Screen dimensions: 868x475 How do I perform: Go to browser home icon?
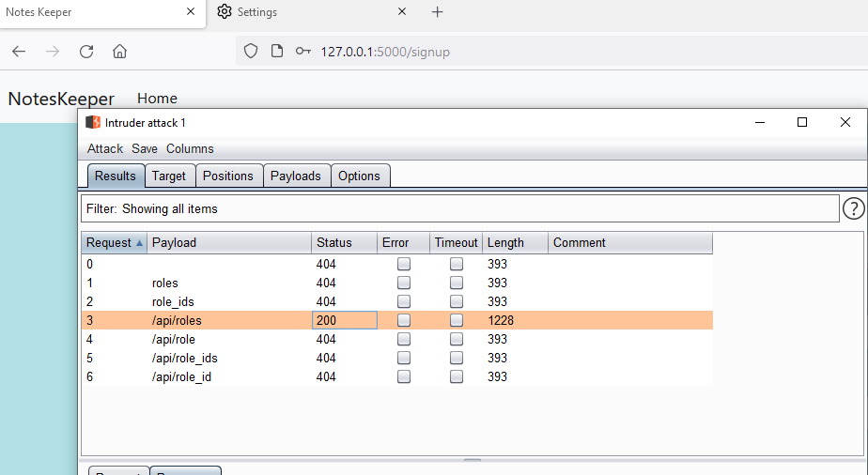pos(119,52)
